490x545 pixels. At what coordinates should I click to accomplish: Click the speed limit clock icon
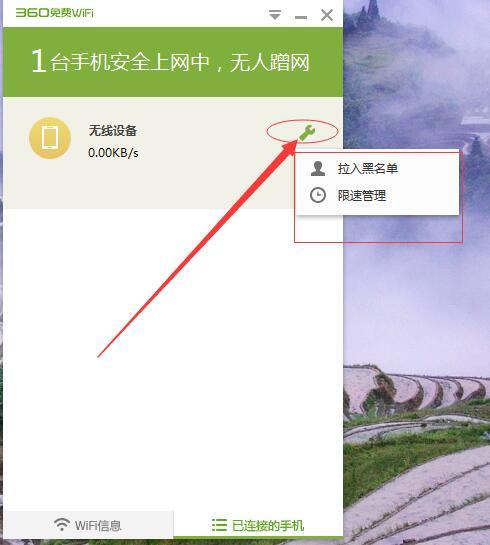coord(318,195)
